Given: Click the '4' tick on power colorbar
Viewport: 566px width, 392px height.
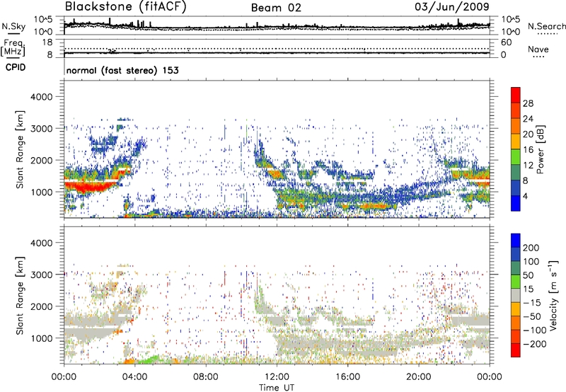Looking at the screenshot, I should pos(525,197).
